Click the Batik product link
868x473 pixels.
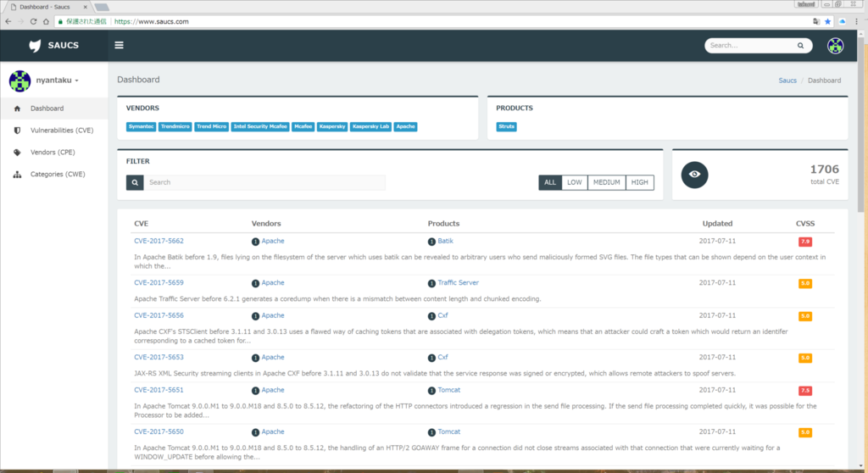pos(446,241)
